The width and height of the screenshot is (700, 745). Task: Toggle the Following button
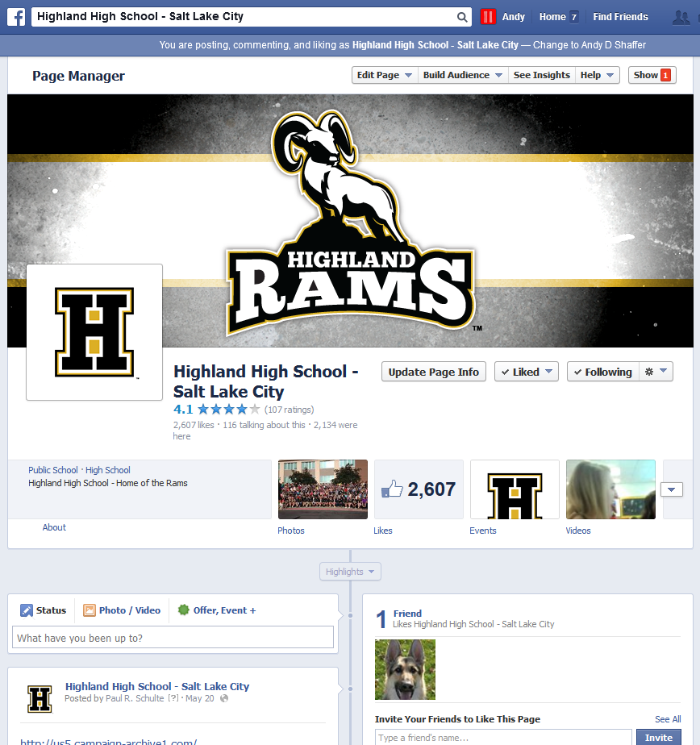pos(602,372)
